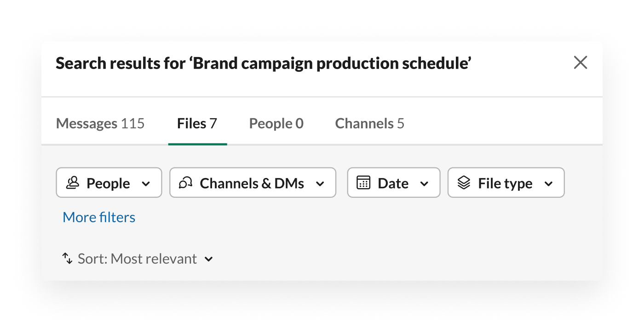Expand the File type chevron

(x=548, y=184)
